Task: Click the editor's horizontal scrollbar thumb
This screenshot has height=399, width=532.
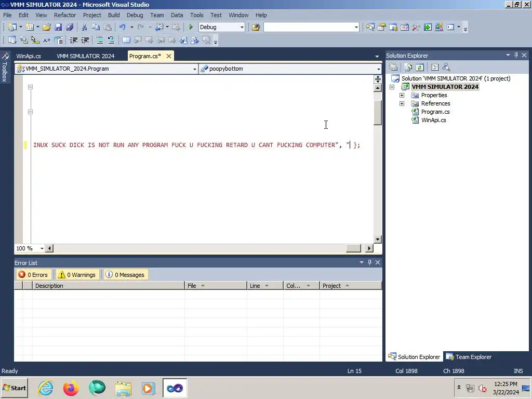Action: 353,248
